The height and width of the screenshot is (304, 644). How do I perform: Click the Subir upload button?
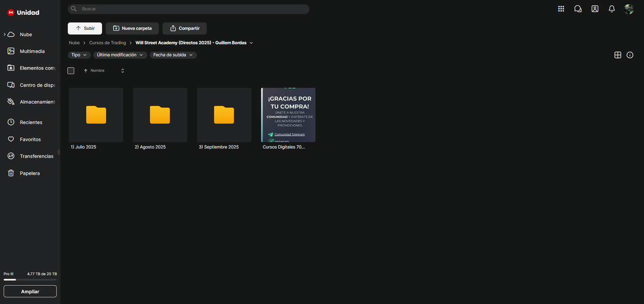[85, 28]
